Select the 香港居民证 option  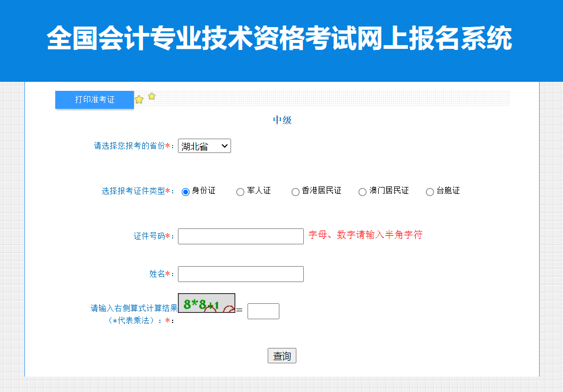click(x=295, y=191)
